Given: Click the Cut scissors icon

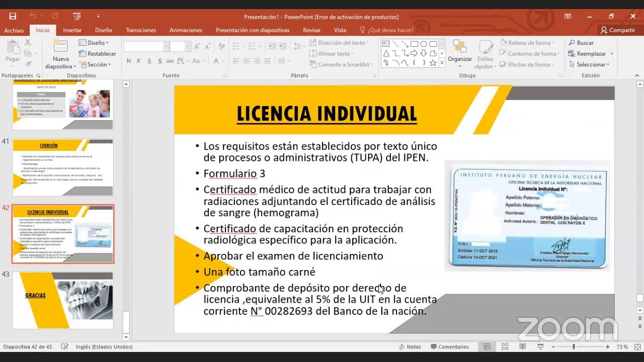Looking at the screenshot, I should tap(28, 43).
